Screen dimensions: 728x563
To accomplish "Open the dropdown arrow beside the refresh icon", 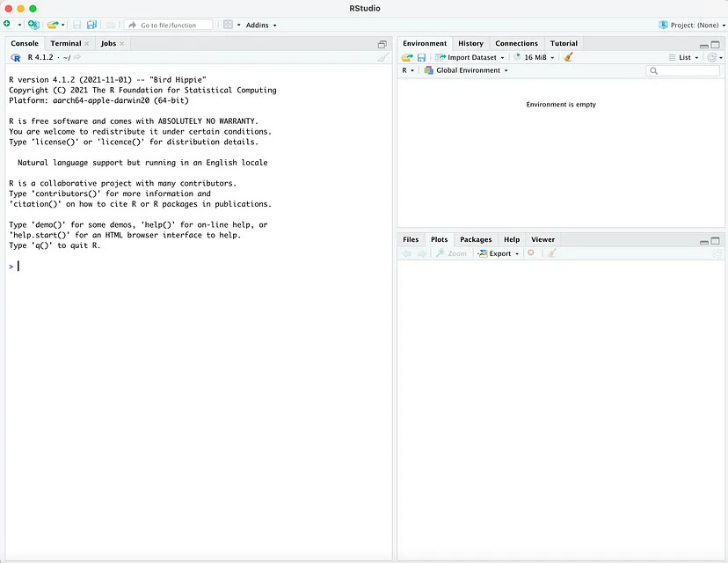I will (x=721, y=58).
